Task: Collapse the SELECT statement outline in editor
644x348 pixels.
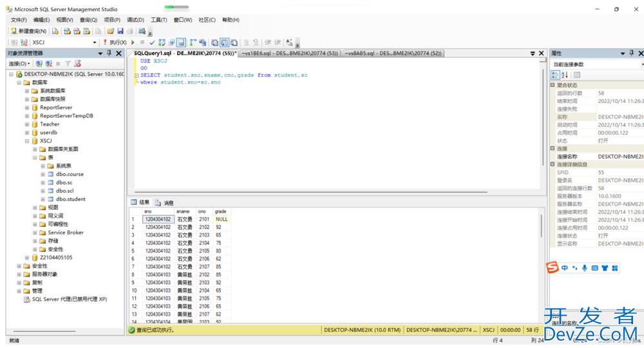Action: (137, 75)
